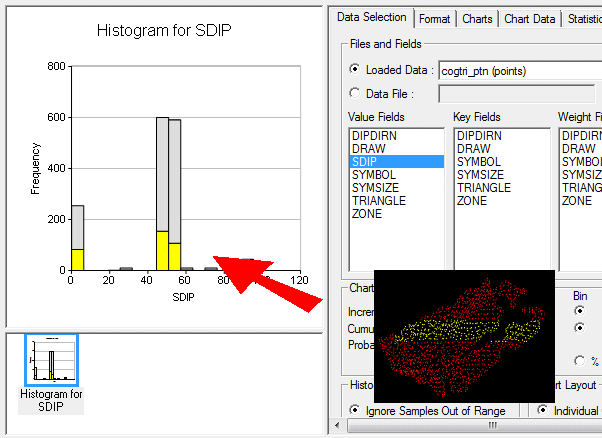Select the Histogram for SDIP thumbnail
This screenshot has width=602, height=438.
(51, 361)
